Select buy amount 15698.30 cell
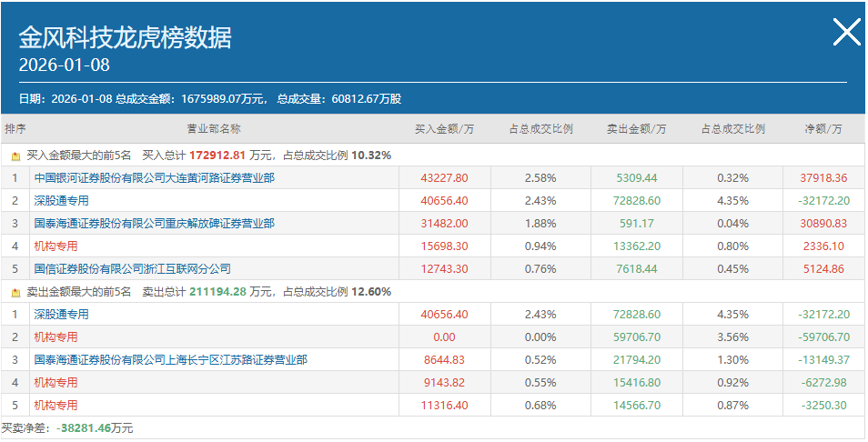868x442 pixels. [x=445, y=246]
